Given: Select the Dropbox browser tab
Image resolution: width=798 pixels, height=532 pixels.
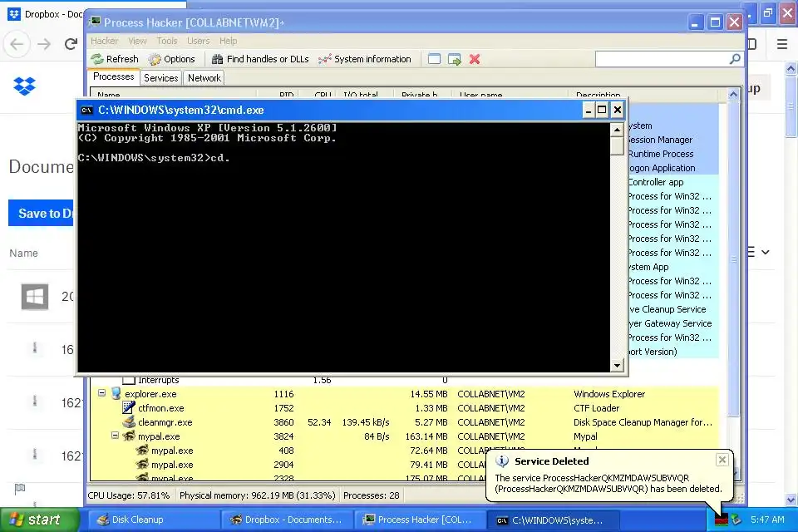Looking at the screenshot, I should point(47,14).
